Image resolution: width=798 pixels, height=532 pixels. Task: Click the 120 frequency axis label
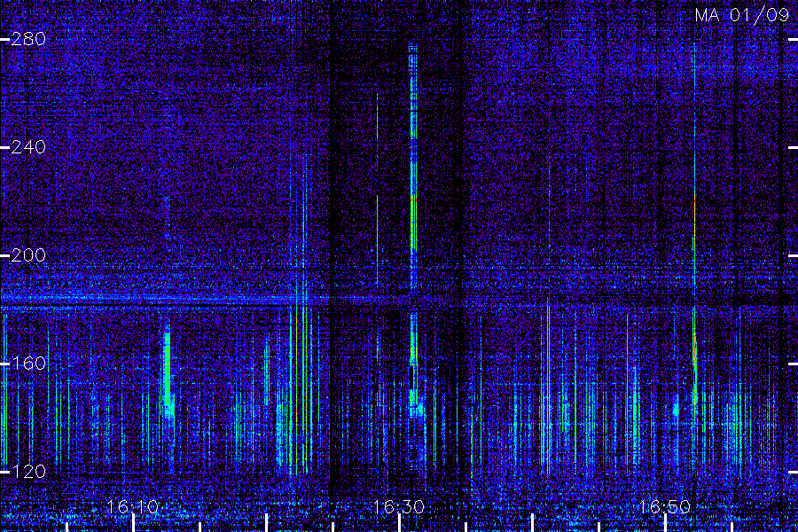coord(28,472)
